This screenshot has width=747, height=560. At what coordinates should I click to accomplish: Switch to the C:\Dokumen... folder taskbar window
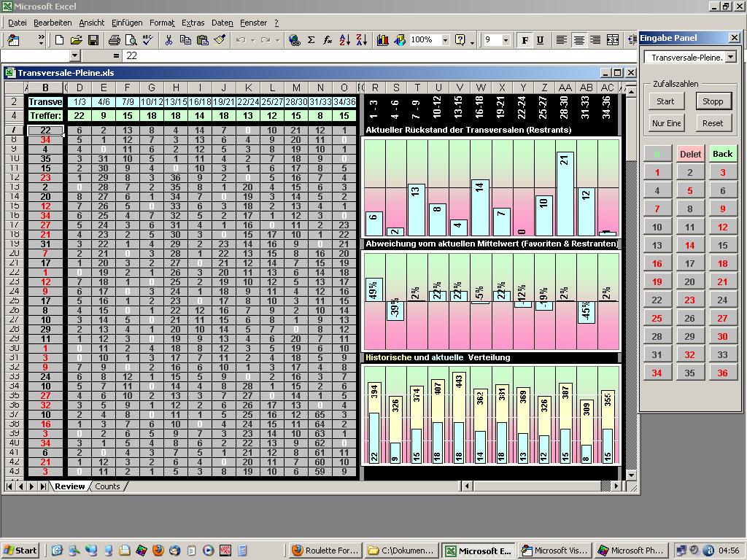click(x=401, y=551)
